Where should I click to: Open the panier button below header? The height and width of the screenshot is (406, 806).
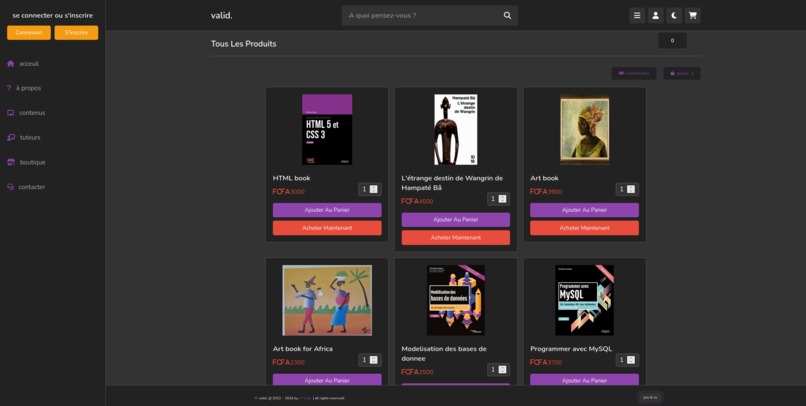[682, 73]
